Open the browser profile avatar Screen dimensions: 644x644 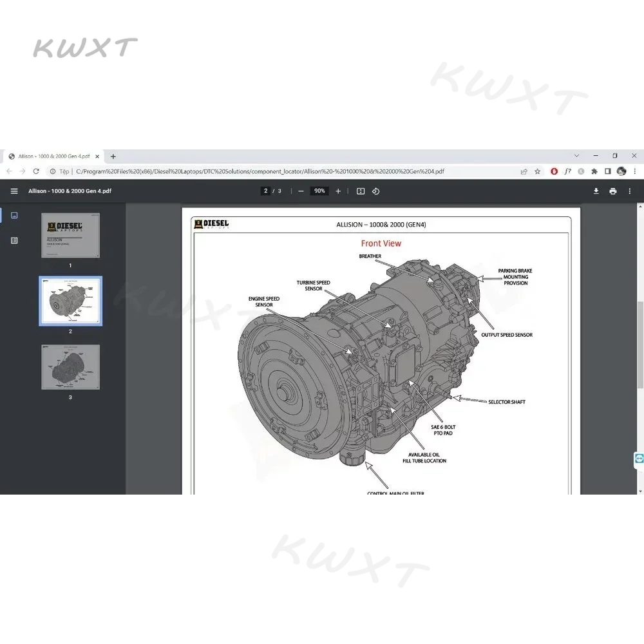point(621,171)
